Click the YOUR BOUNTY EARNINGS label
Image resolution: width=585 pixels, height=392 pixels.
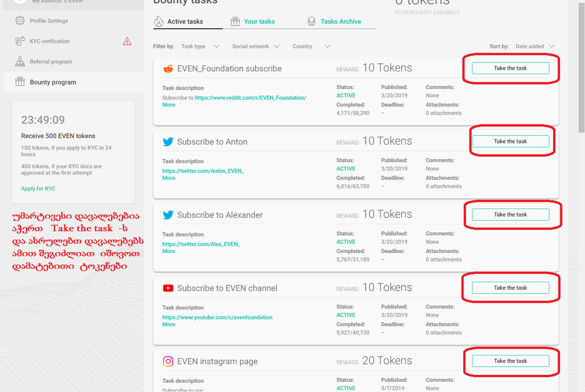(427, 13)
